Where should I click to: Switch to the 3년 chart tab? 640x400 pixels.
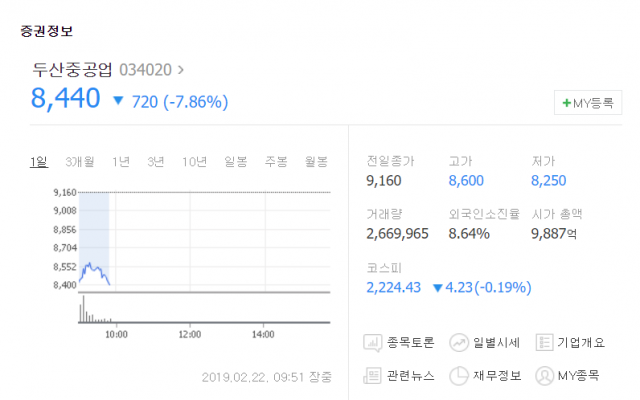point(156,162)
